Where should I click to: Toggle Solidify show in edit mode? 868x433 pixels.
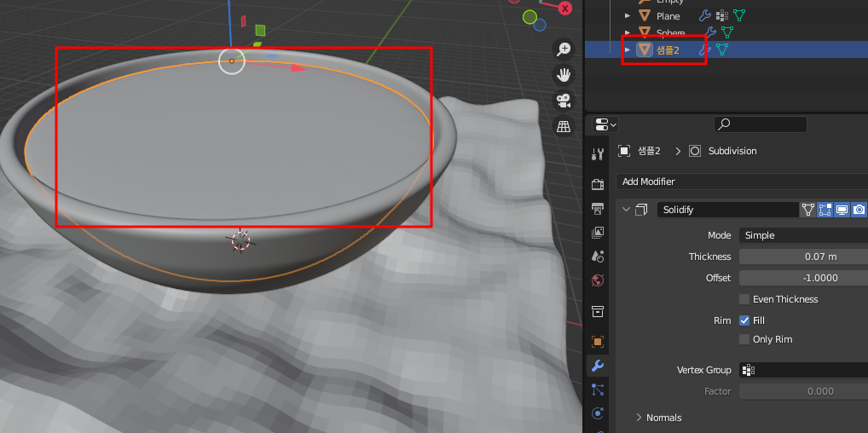[825, 210]
